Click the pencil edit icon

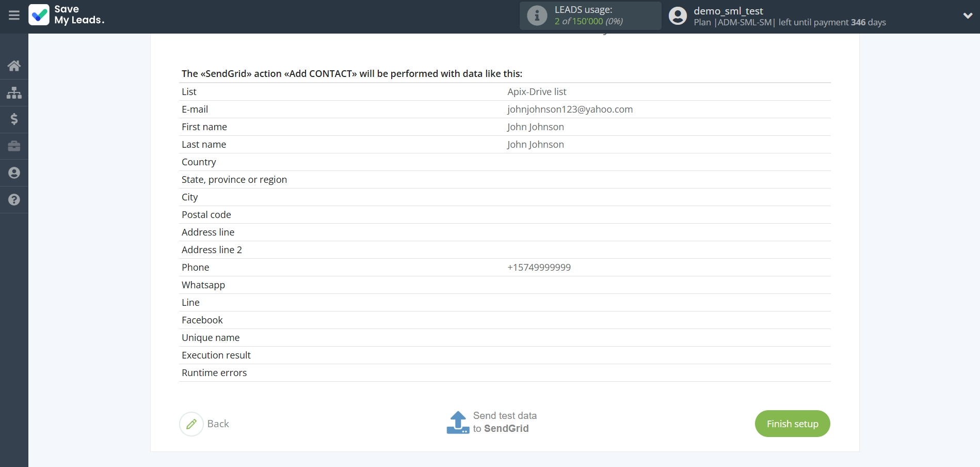pyautogui.click(x=191, y=424)
